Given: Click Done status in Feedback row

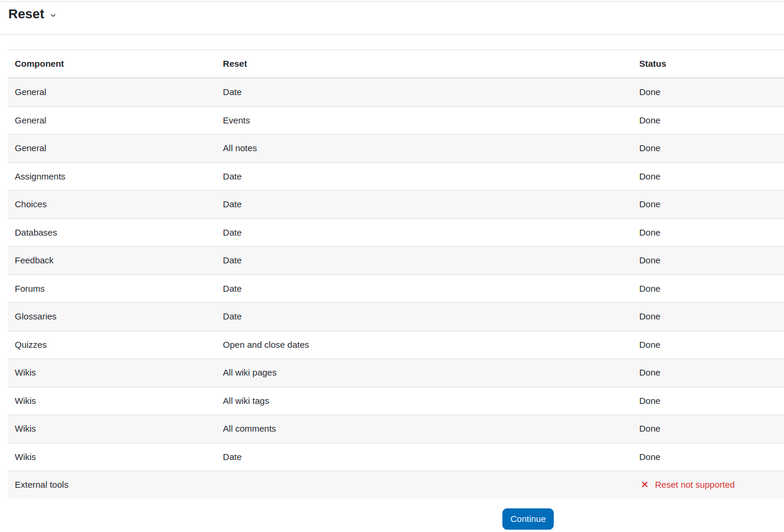Looking at the screenshot, I should 649,260.
